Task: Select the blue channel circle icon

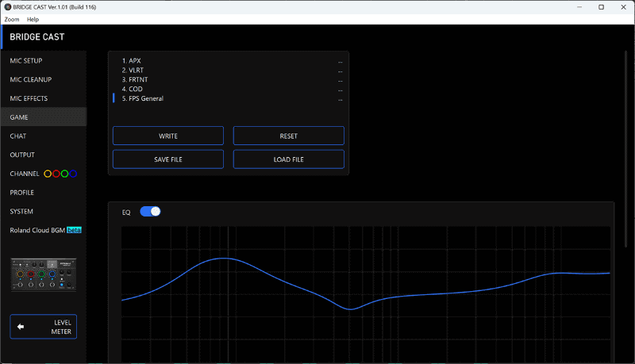Action: coord(73,174)
